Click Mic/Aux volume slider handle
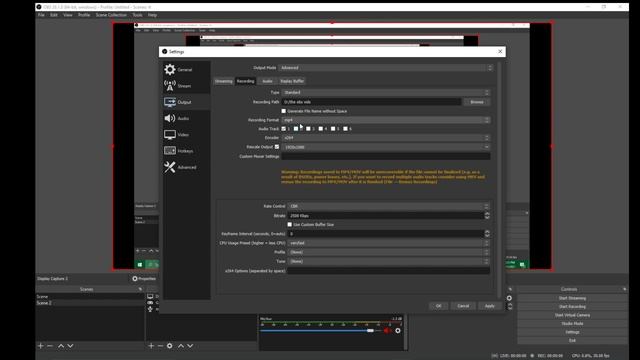640x360 pixels. (x=370, y=331)
